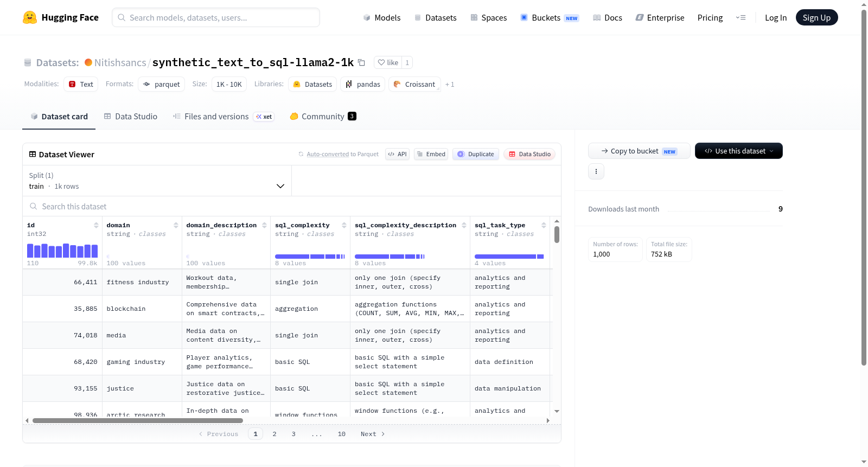Go to page 3 of rows
This screenshot has height=467, width=868.
point(293,434)
